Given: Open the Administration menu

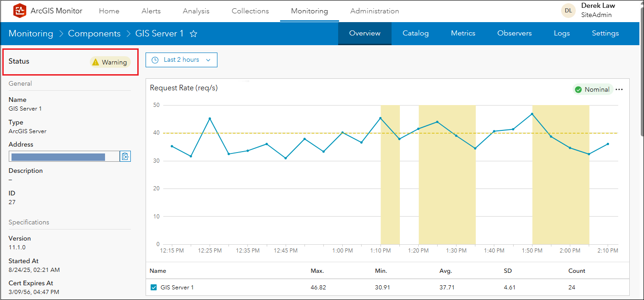Looking at the screenshot, I should (x=375, y=11).
